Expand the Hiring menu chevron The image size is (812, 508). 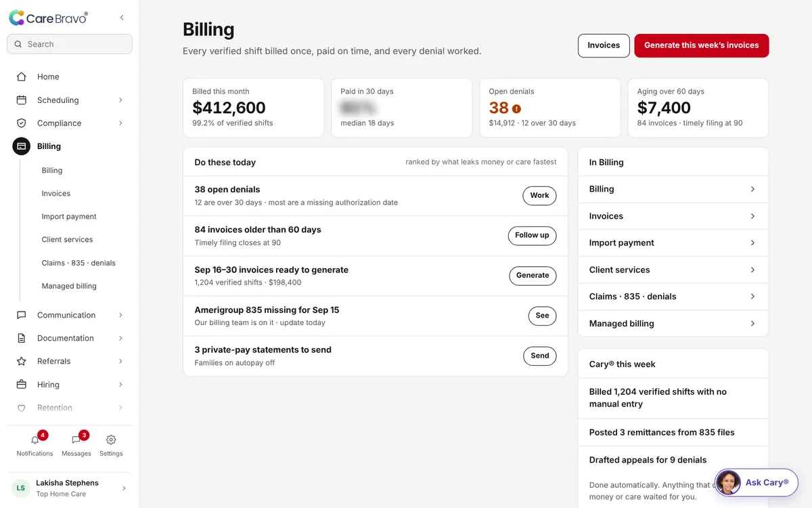[120, 384]
